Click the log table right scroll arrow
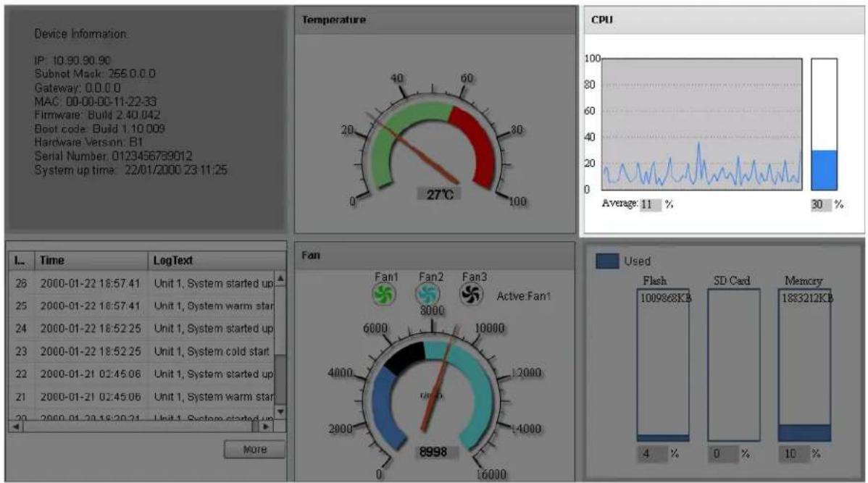 coord(267,427)
